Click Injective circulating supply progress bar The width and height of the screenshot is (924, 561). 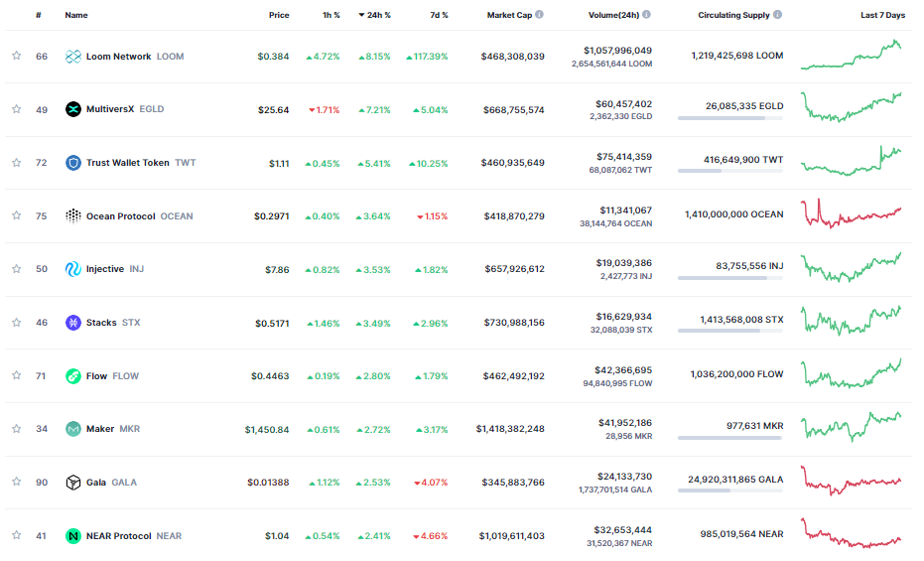[730, 278]
